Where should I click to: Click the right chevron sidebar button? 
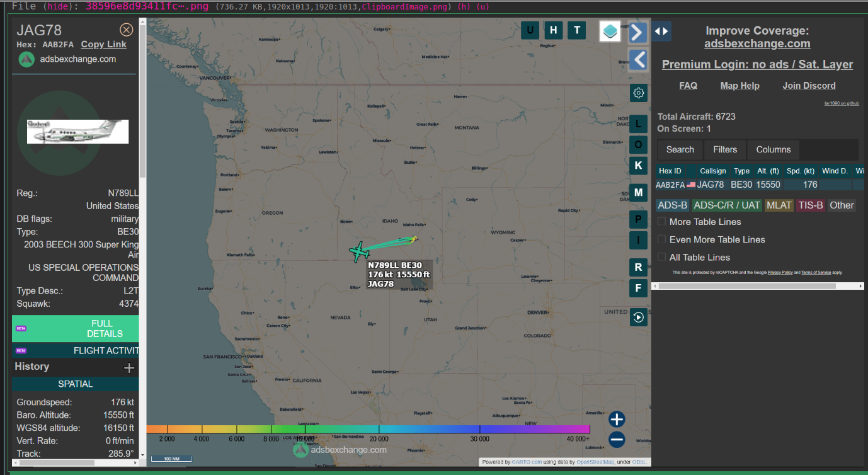pyautogui.click(x=638, y=32)
